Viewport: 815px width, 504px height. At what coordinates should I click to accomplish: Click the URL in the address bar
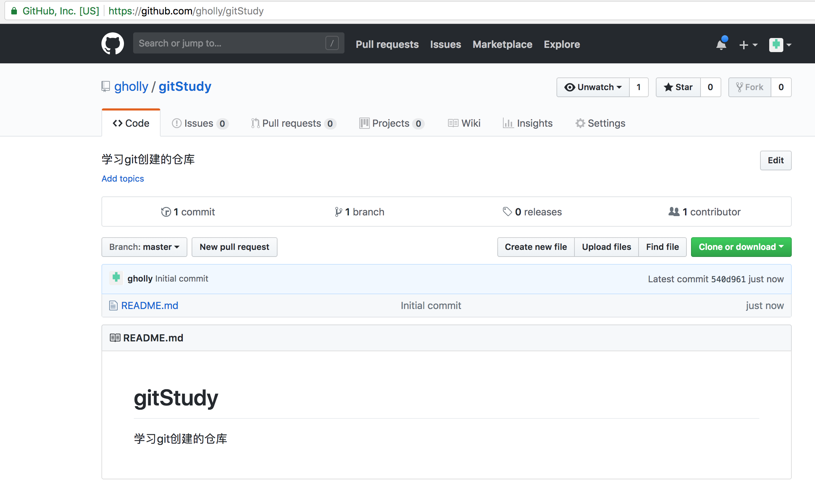click(x=186, y=11)
